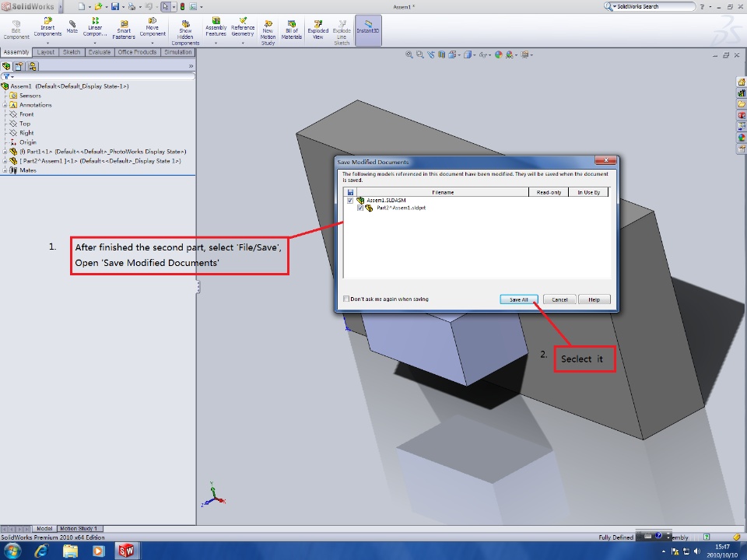Click Linear Component Pattern tool

pos(95,27)
